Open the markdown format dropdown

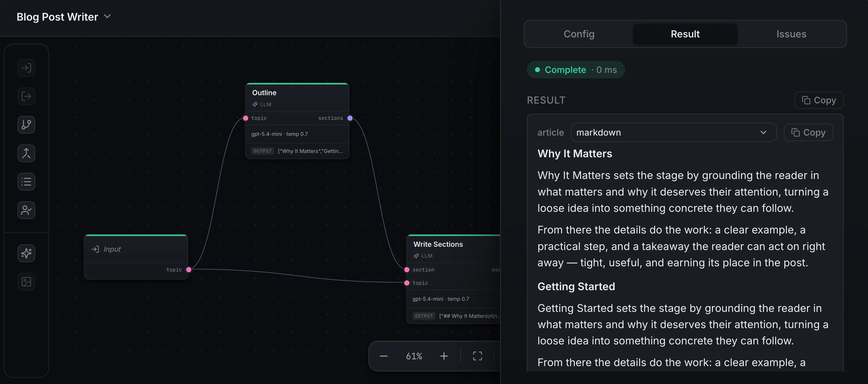(674, 133)
